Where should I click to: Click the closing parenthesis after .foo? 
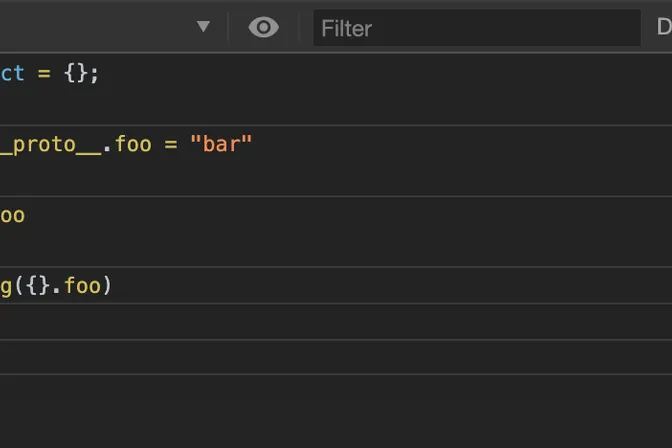coord(108,286)
